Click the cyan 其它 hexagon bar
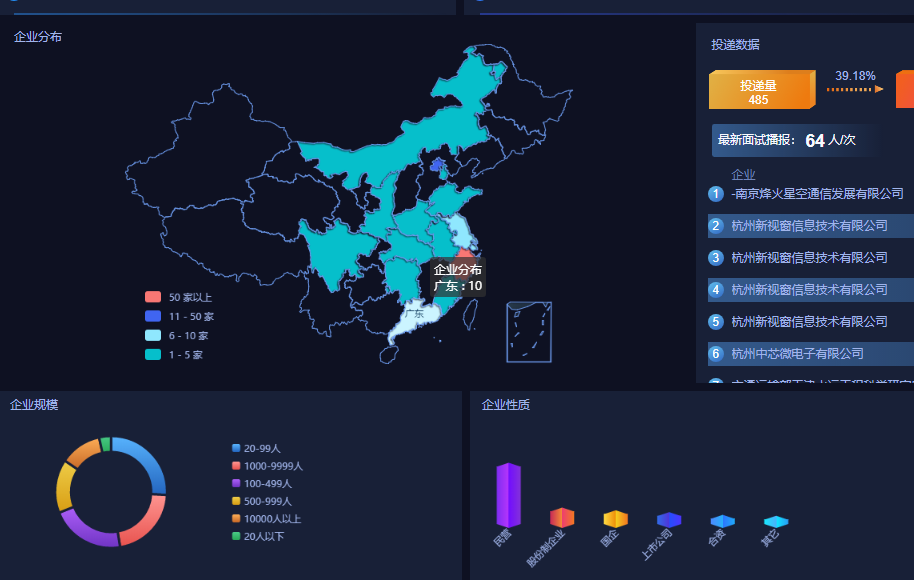This screenshot has width=914, height=580. pyautogui.click(x=776, y=521)
